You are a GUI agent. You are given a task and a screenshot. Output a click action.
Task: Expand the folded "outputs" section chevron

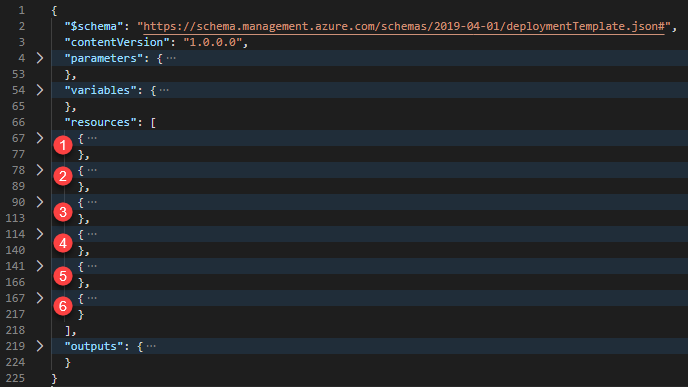coord(40,346)
